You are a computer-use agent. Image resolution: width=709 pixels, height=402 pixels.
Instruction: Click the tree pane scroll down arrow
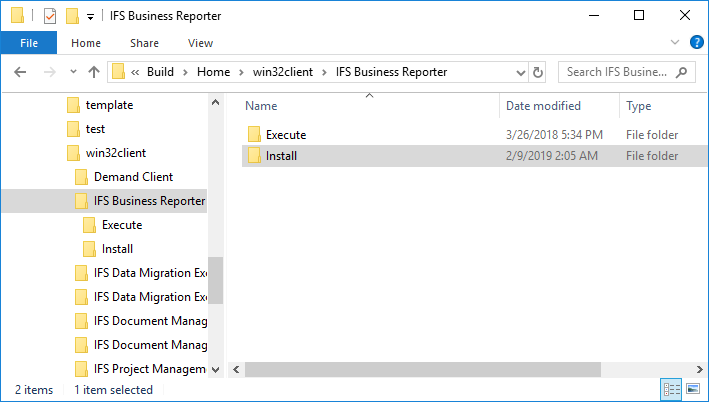click(x=216, y=369)
